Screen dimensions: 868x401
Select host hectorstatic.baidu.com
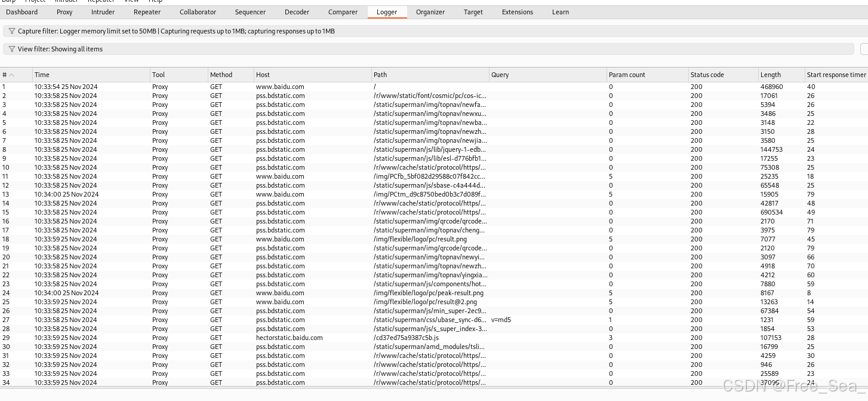[290, 338]
